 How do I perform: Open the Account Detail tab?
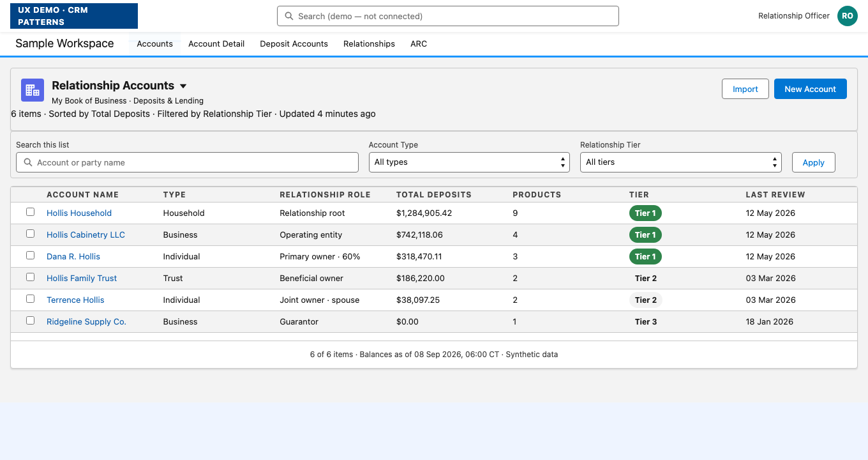coord(216,44)
